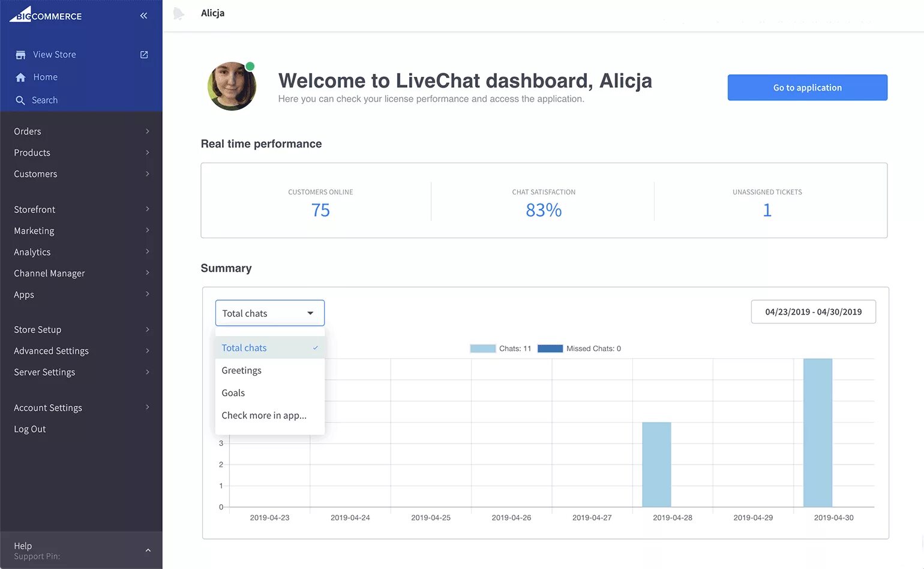924x569 pixels.
Task: Click the Unassigned Tickets value 1
Action: (x=767, y=210)
